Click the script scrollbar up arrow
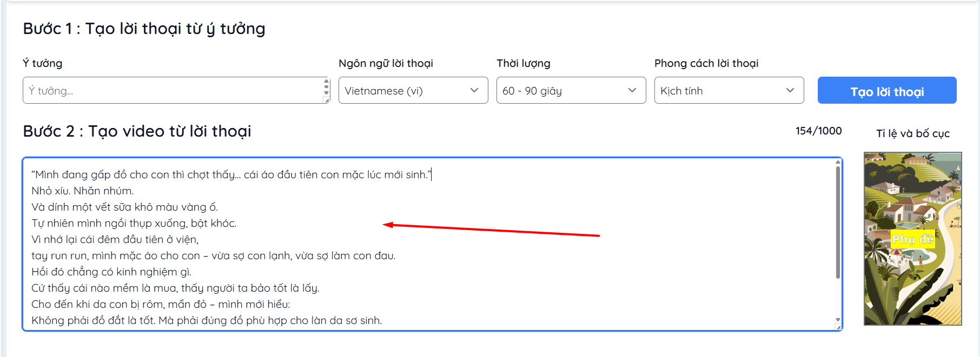 (x=838, y=162)
